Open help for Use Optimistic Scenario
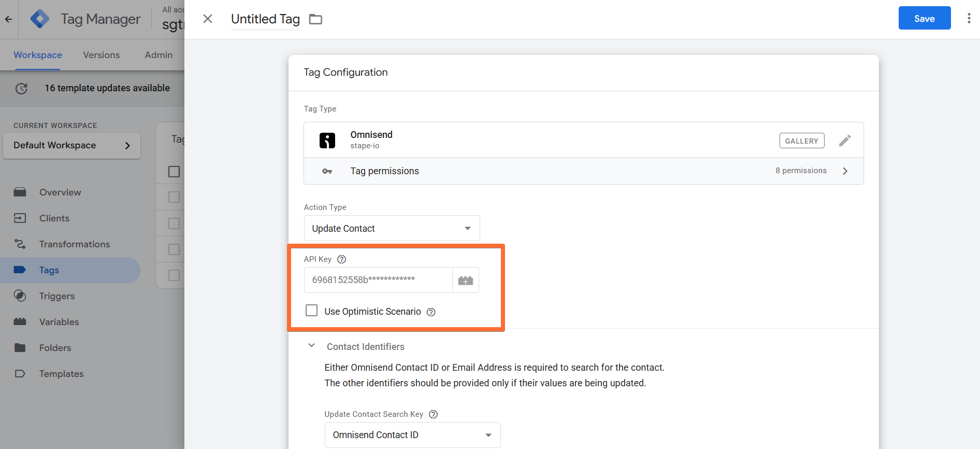The width and height of the screenshot is (980, 449). click(x=431, y=312)
